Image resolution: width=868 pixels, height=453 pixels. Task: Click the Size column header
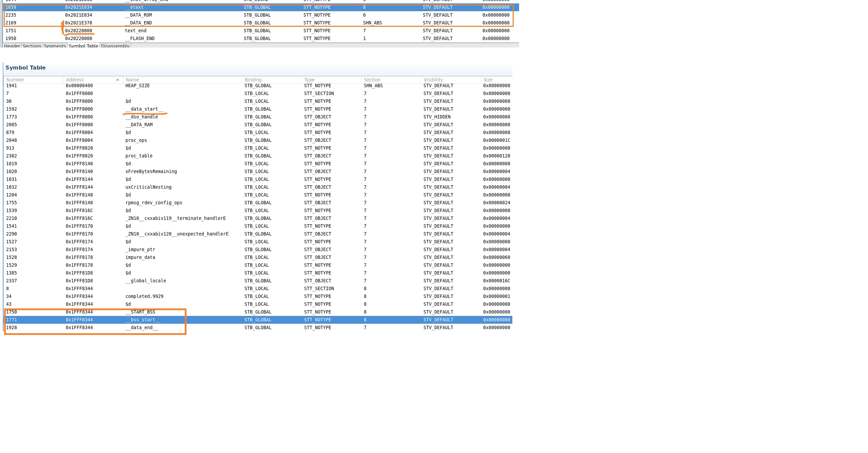click(x=488, y=80)
